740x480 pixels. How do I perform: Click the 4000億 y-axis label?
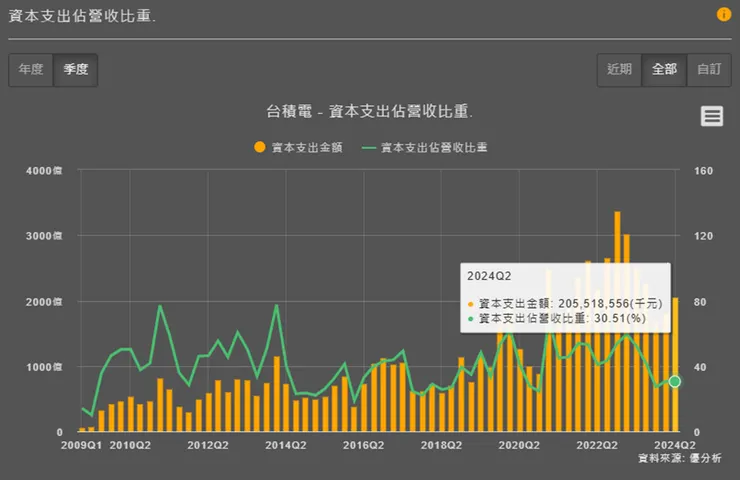pos(44,171)
